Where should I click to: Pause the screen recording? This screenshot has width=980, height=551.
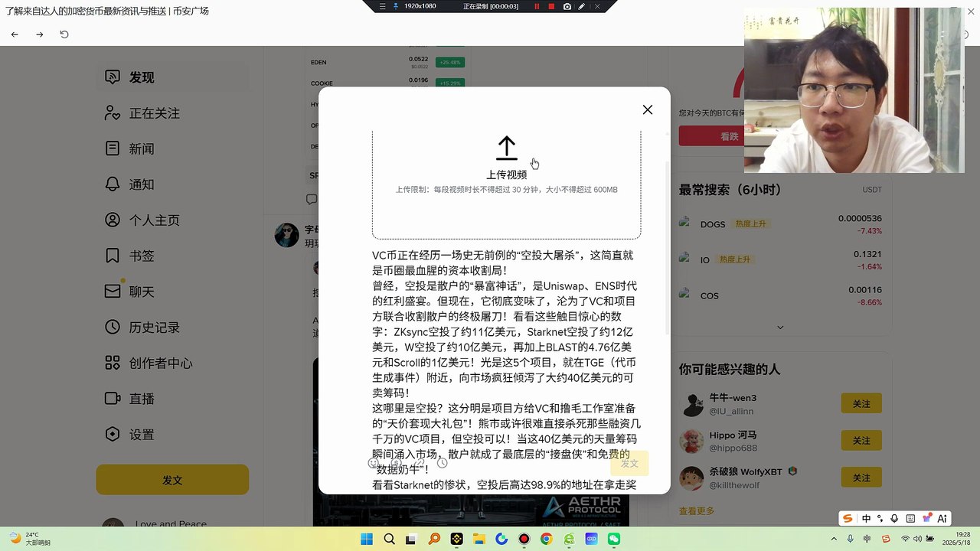coord(537,6)
